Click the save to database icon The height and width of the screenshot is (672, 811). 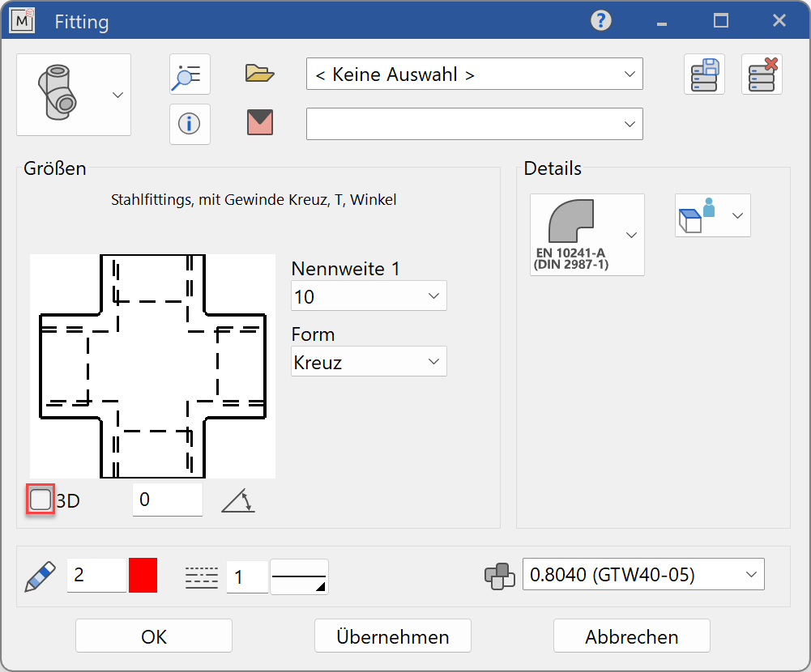point(704,74)
